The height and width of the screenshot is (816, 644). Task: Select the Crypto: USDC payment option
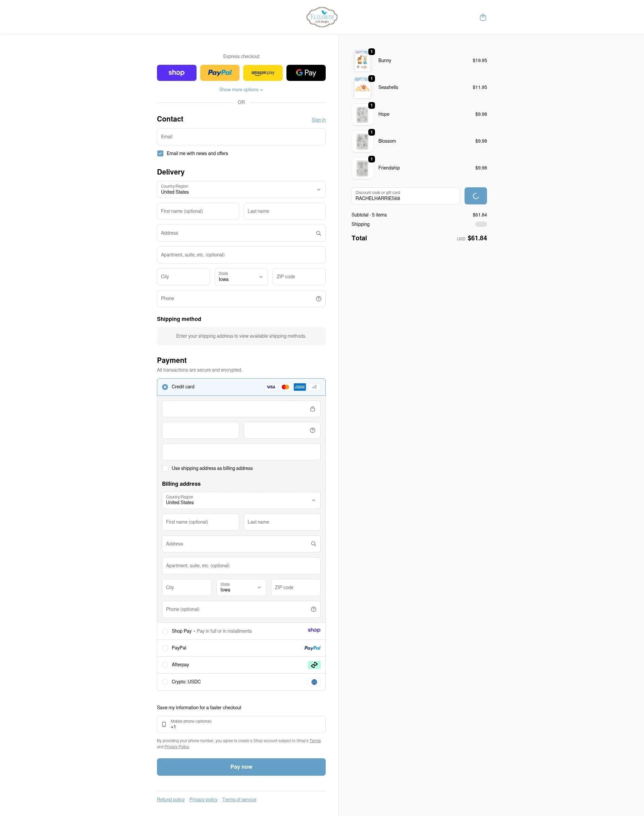pyautogui.click(x=165, y=682)
